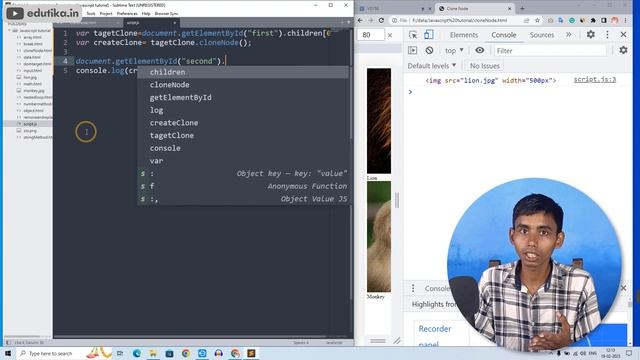
Task: Click the inspect element picker icon in DevTools
Action: click(x=413, y=35)
